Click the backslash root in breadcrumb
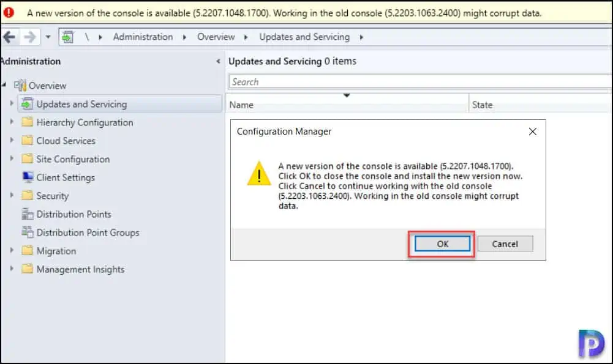Image resolution: width=613 pixels, height=364 pixels. point(87,37)
